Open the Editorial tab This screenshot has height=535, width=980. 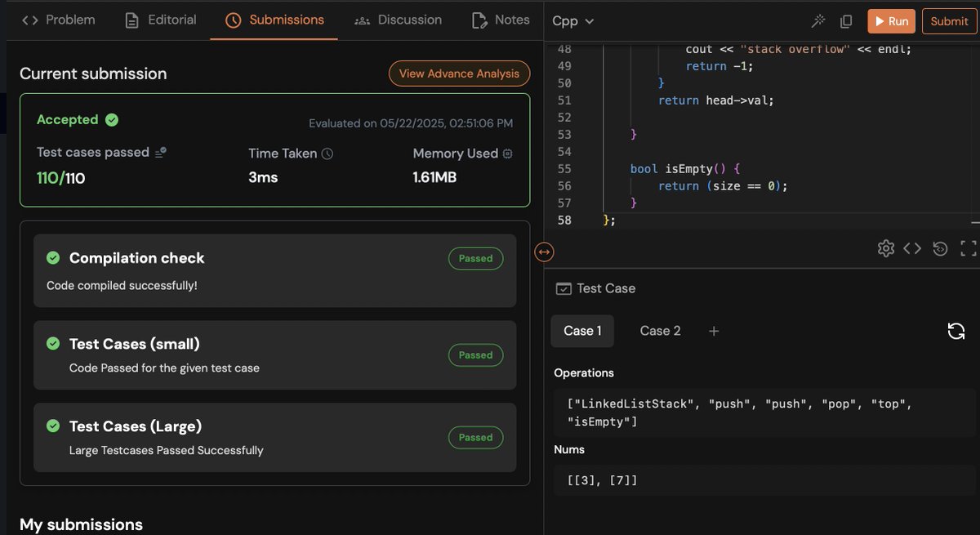coord(160,20)
